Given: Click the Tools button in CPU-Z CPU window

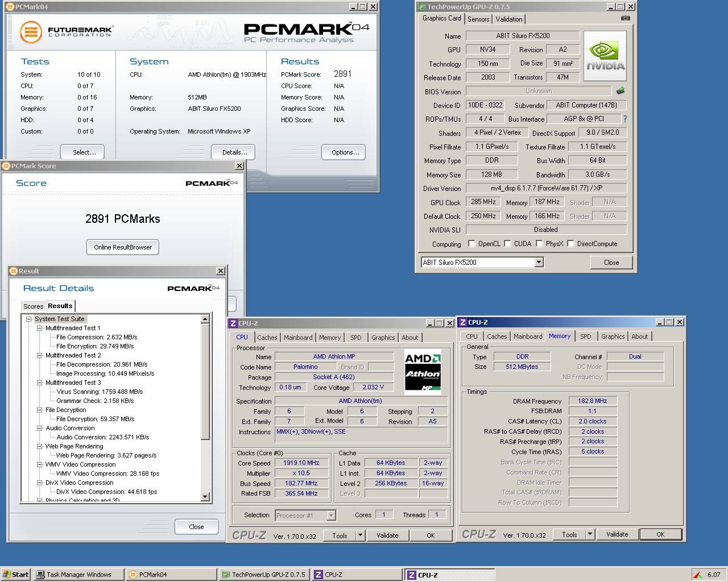Looking at the screenshot, I should (340, 535).
